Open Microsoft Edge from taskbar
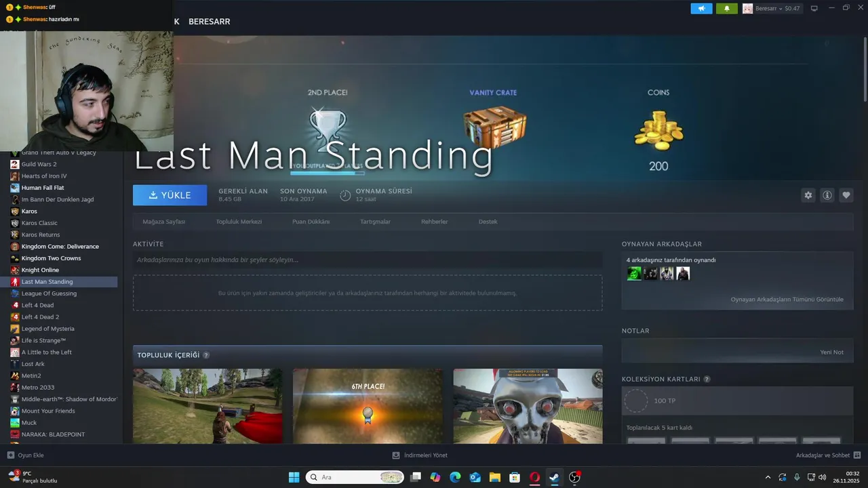 pos(455,477)
